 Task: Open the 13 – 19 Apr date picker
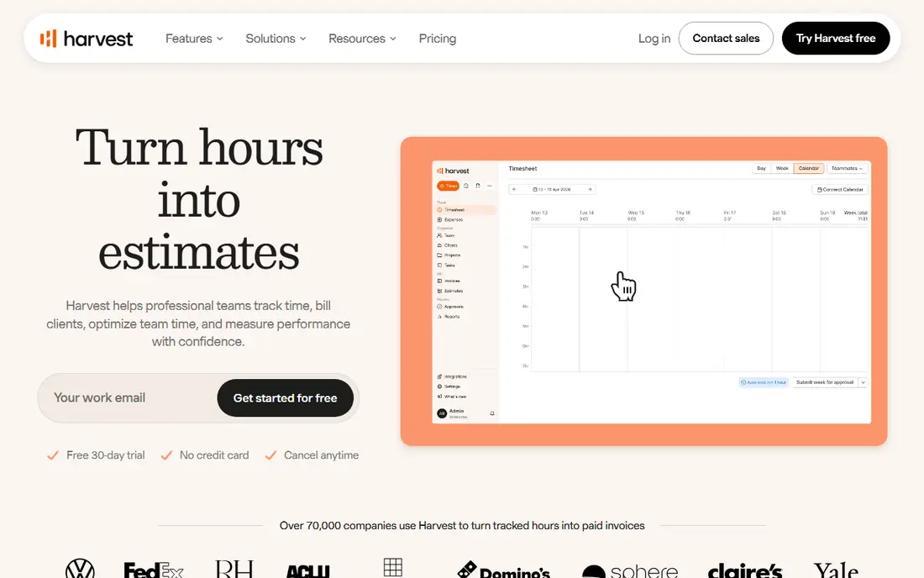click(552, 190)
